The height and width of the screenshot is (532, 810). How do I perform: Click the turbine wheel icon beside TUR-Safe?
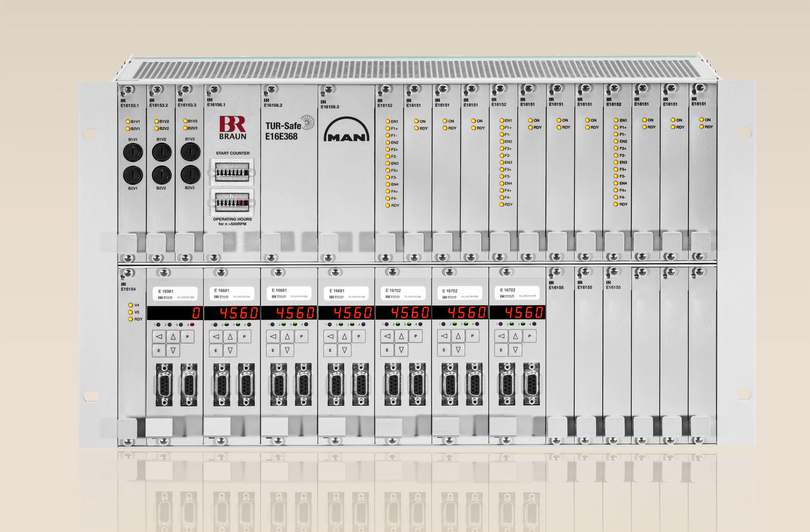pyautogui.click(x=308, y=122)
